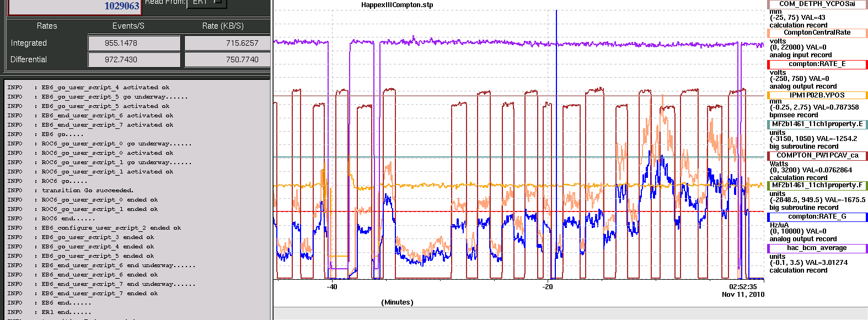Click the value text VAL=-1254.2

pyautogui.click(x=835, y=139)
